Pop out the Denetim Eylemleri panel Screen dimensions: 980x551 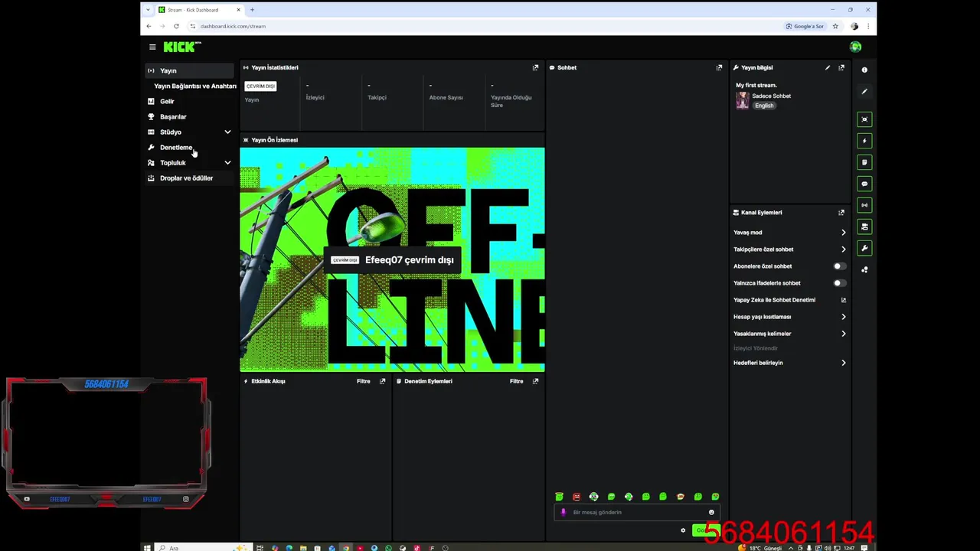[535, 381]
